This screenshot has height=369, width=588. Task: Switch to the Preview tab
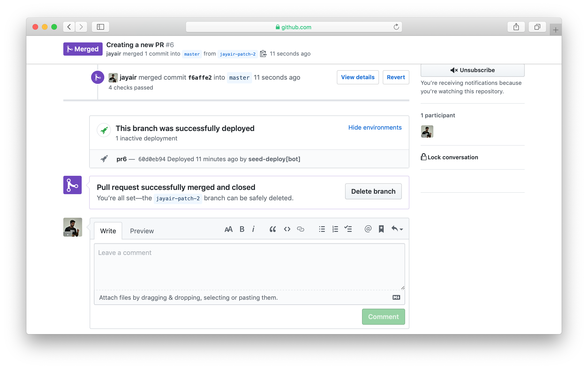142,231
